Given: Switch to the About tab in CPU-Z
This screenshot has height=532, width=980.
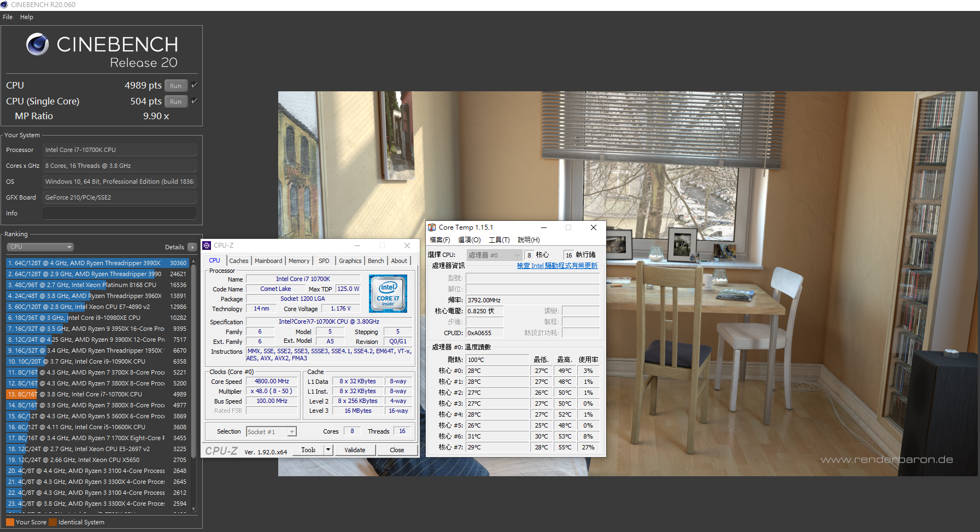Looking at the screenshot, I should point(399,261).
